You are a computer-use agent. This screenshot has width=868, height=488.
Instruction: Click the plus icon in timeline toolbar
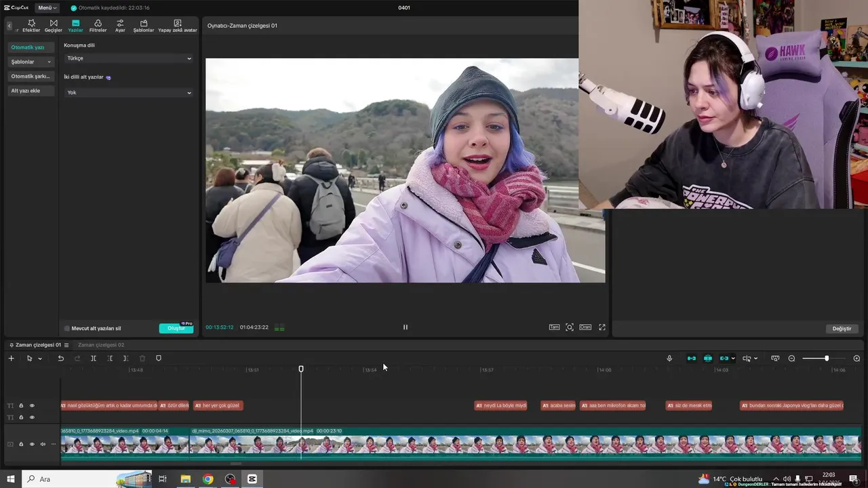tap(11, 358)
